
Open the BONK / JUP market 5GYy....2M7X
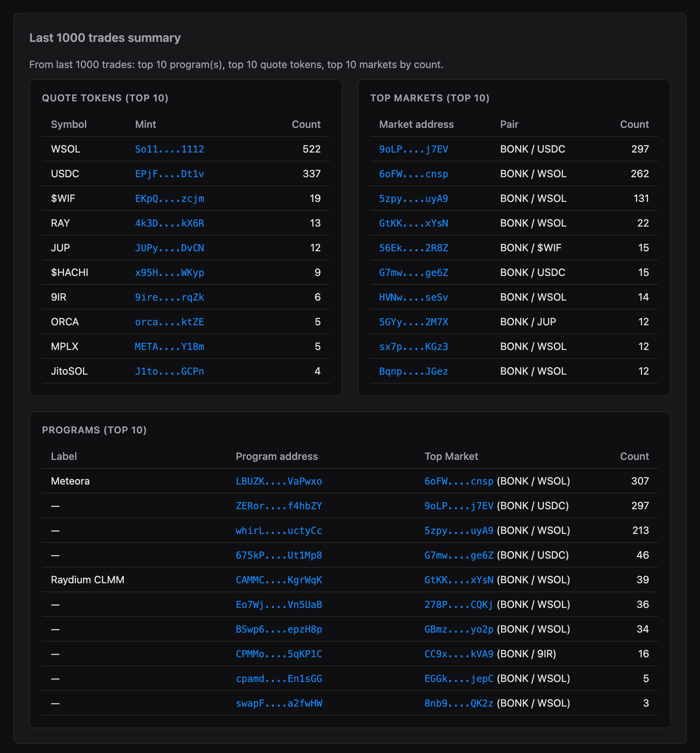click(414, 322)
